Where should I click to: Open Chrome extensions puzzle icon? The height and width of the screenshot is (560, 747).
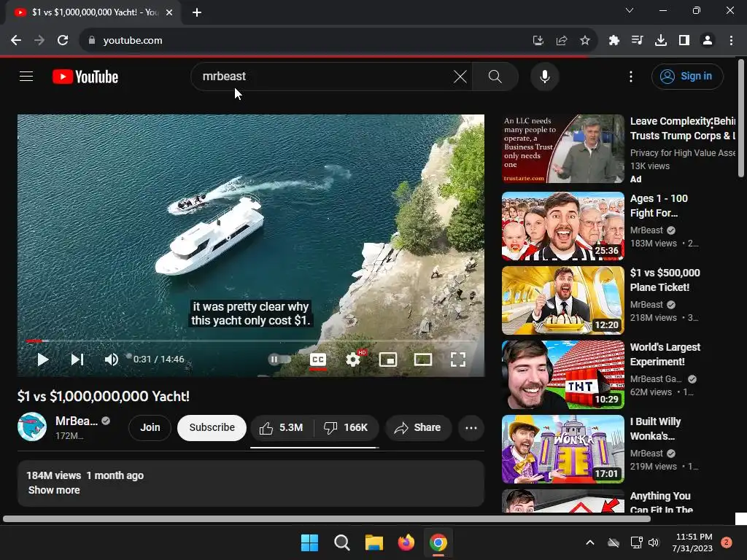(x=614, y=41)
